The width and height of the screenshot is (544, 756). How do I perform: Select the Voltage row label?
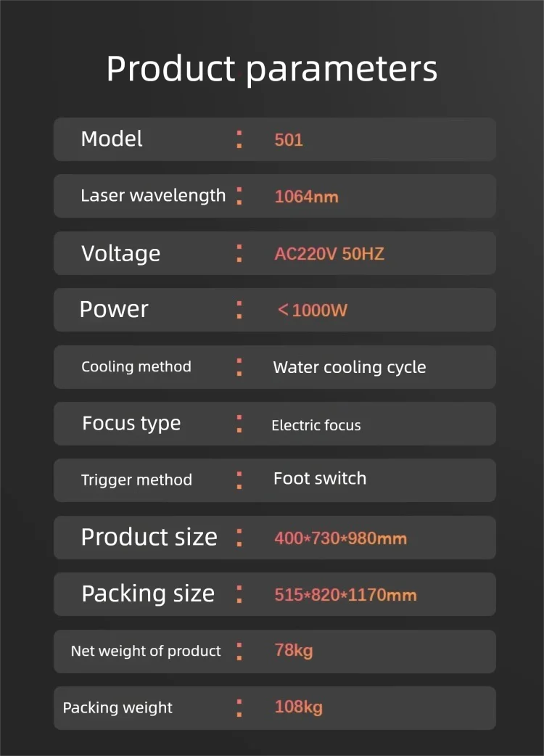pyautogui.click(x=121, y=254)
